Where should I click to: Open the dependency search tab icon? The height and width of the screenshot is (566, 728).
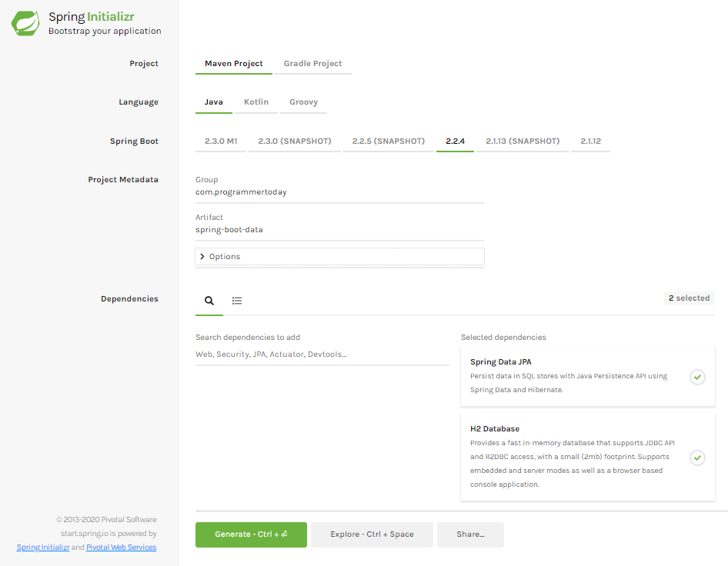[x=209, y=301]
